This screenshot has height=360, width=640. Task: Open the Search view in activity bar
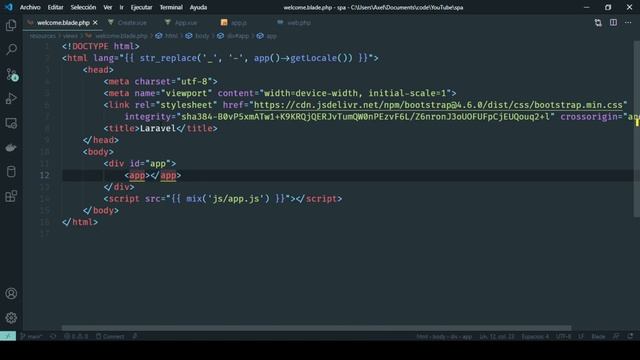click(x=11, y=50)
